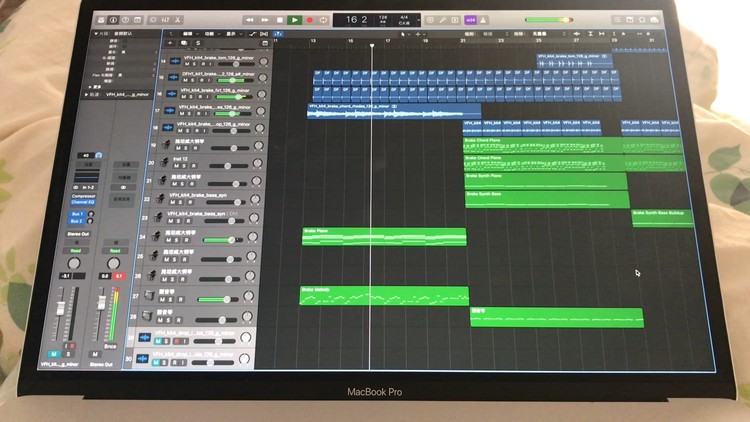Click the Stop button in transport
The height and width of the screenshot is (422, 750).
[x=279, y=19]
